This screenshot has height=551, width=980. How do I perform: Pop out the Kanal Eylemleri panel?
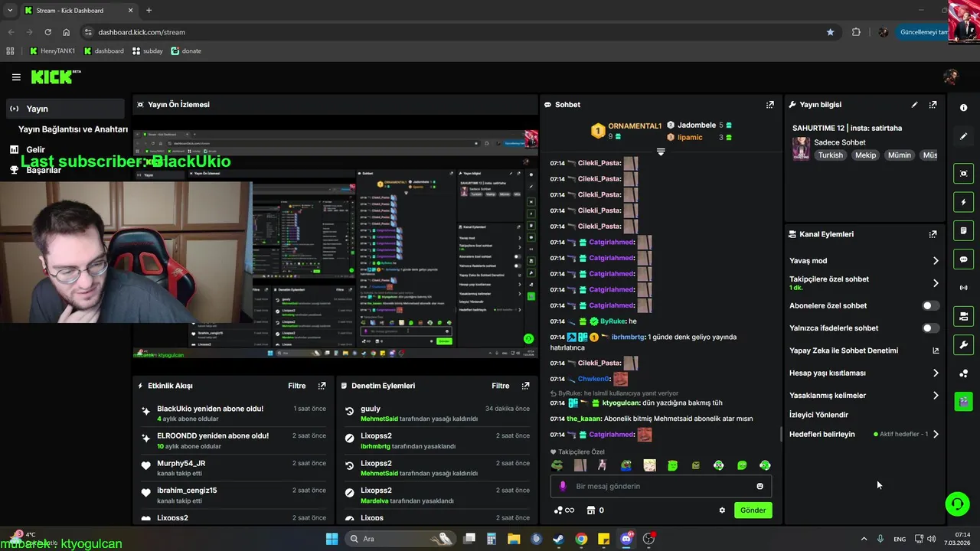point(933,234)
